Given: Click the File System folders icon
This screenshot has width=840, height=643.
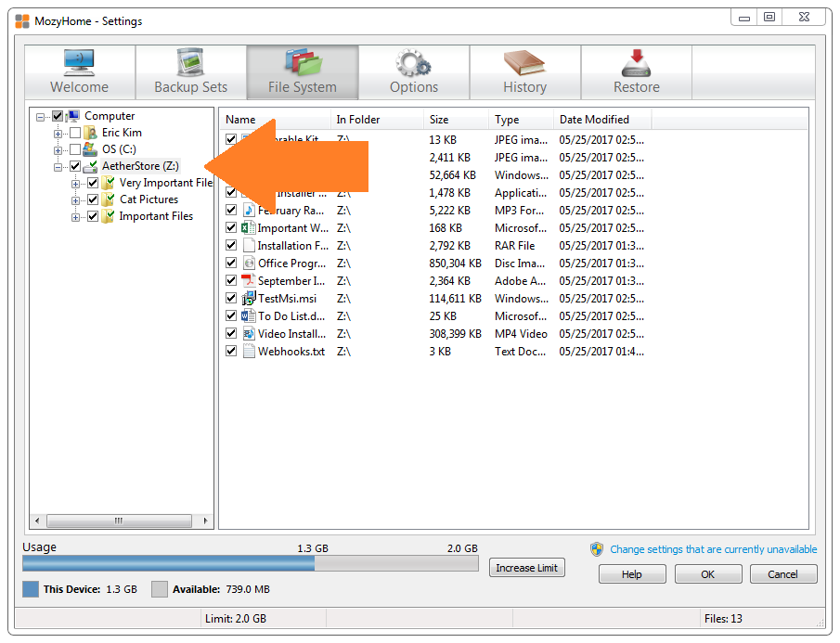Looking at the screenshot, I should pos(303,62).
